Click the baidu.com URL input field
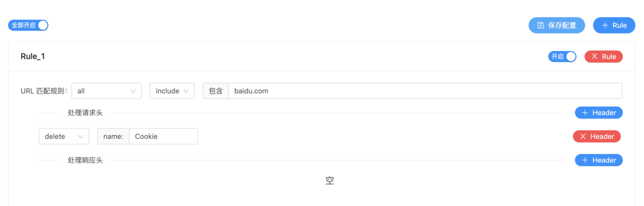The image size is (644, 206). 425,91
